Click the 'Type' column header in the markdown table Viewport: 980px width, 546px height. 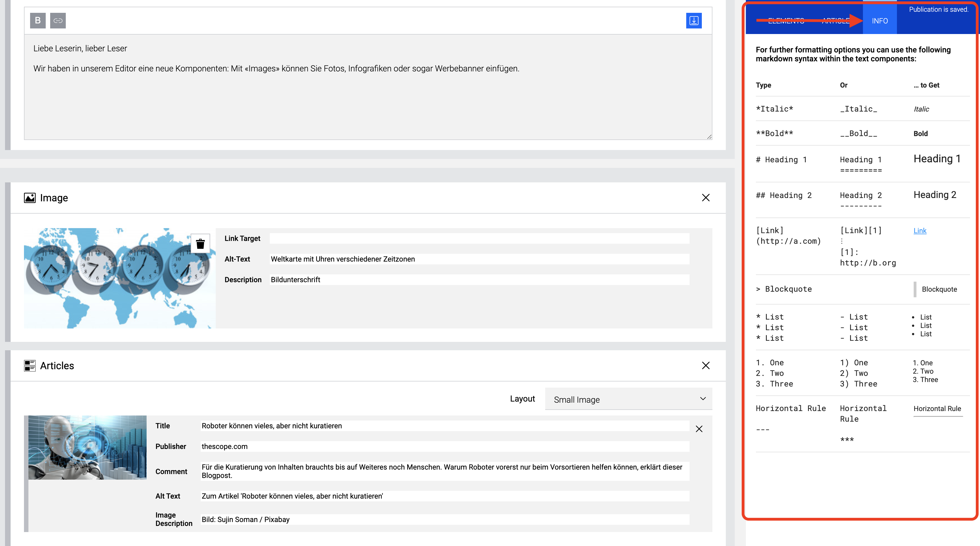coord(763,85)
